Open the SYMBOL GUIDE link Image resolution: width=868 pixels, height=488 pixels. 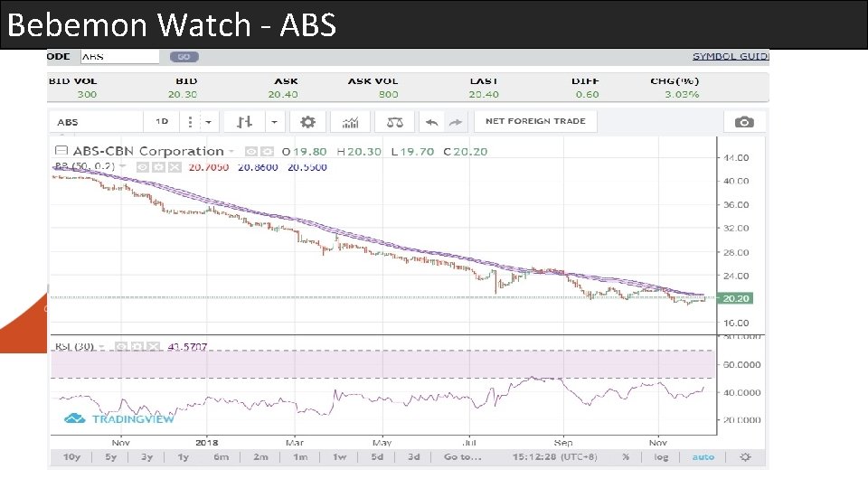[731, 56]
